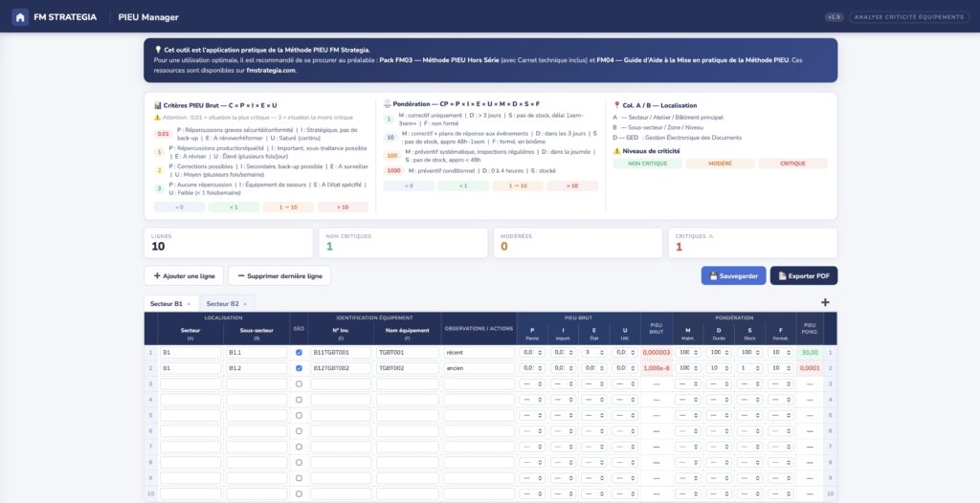The height and width of the screenshot is (503, 980).
Task: Close the Secteur B1 tab with its x
Action: [x=189, y=303]
